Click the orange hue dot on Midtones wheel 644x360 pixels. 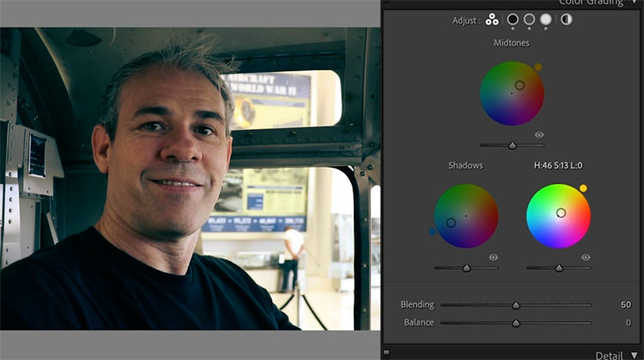pyautogui.click(x=538, y=67)
